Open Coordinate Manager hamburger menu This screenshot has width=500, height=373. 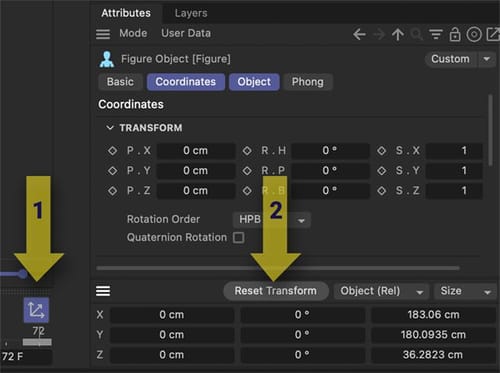coord(103,291)
